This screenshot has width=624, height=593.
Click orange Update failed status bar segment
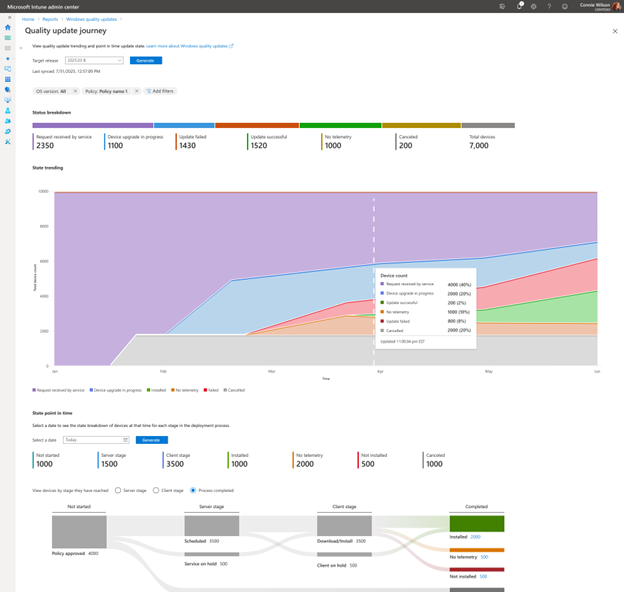(x=257, y=125)
